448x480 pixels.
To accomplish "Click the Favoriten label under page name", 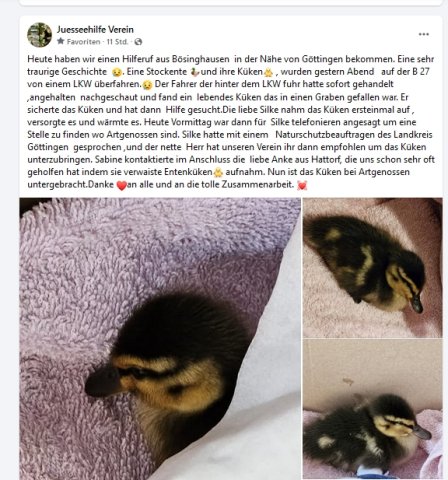I will 83,42.
